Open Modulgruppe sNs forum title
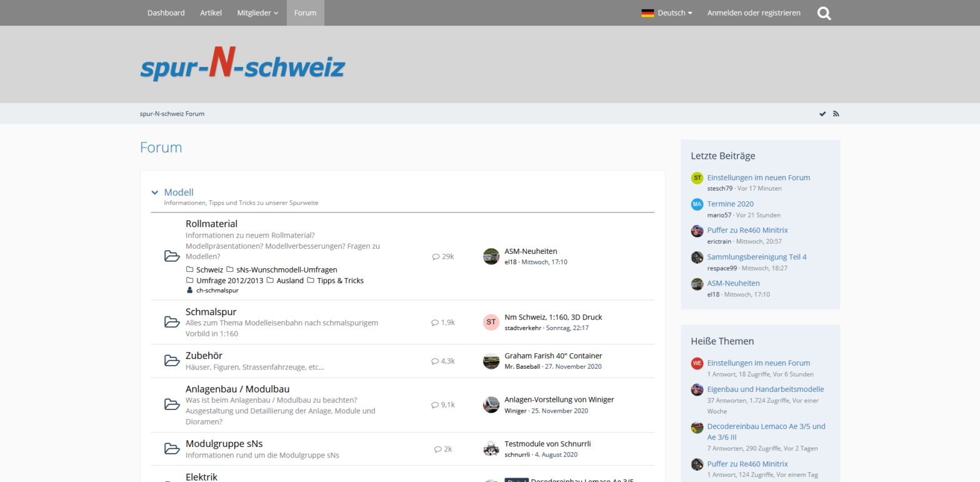This screenshot has height=482, width=980. coord(224,443)
